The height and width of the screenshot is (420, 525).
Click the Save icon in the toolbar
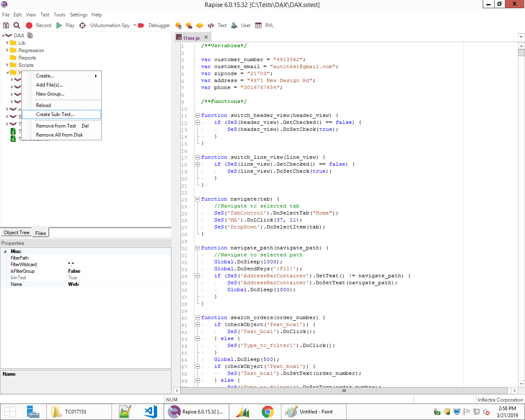[x=6, y=25]
